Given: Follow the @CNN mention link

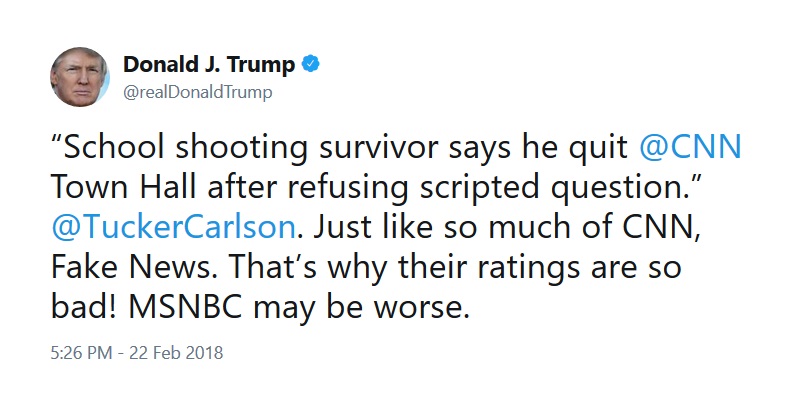Looking at the screenshot, I should click(690, 147).
